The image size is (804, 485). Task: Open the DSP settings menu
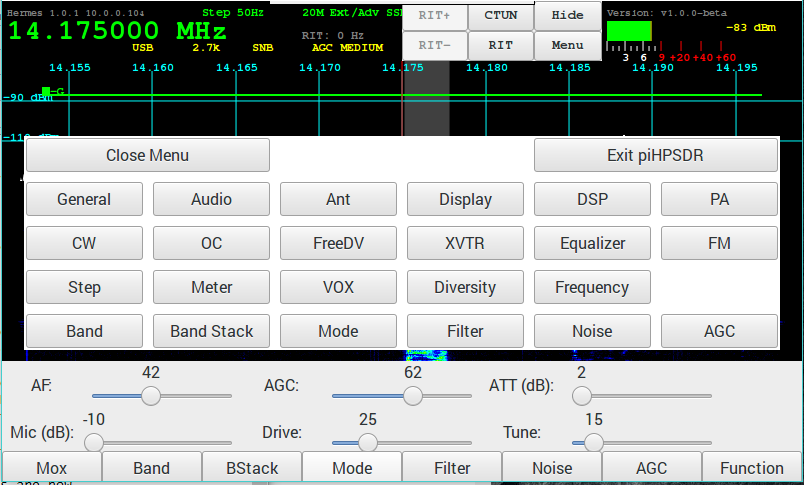592,199
